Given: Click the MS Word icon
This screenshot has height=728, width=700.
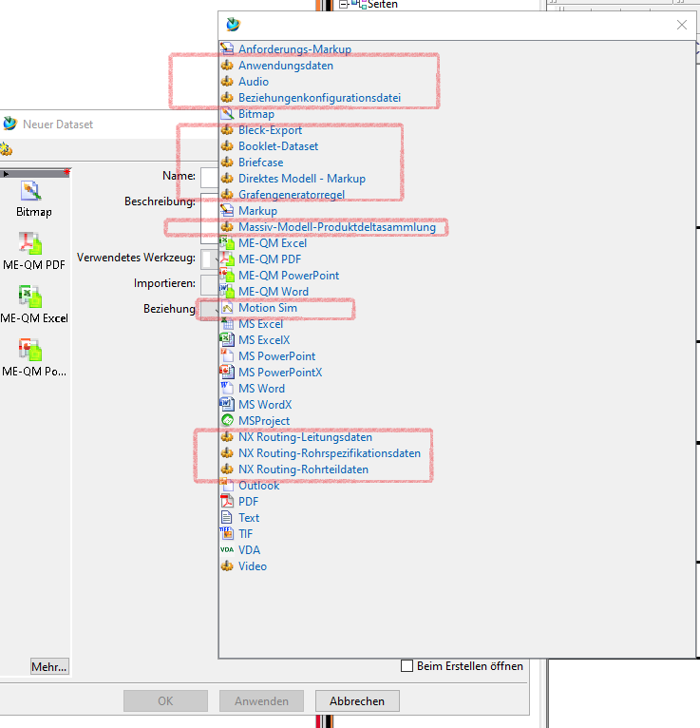Looking at the screenshot, I should coord(227,388).
